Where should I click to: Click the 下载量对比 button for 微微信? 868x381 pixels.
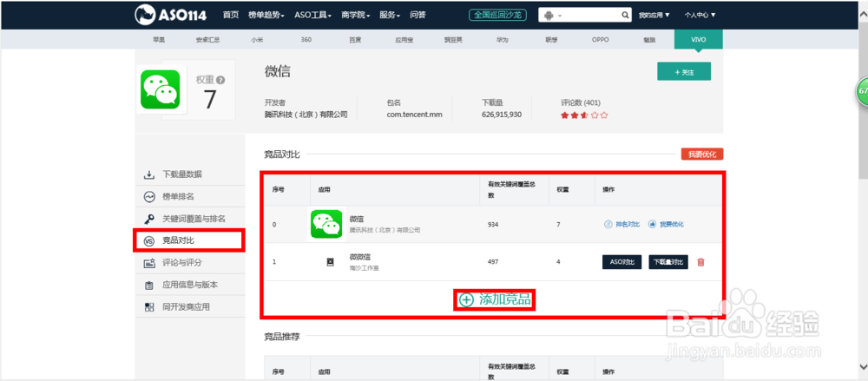(x=668, y=262)
